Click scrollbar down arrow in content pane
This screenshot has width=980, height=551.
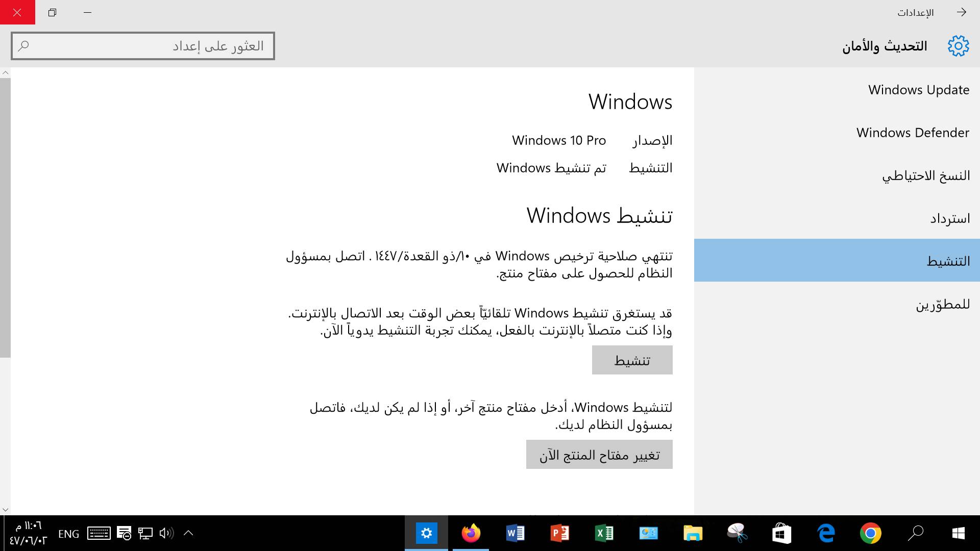5,509
